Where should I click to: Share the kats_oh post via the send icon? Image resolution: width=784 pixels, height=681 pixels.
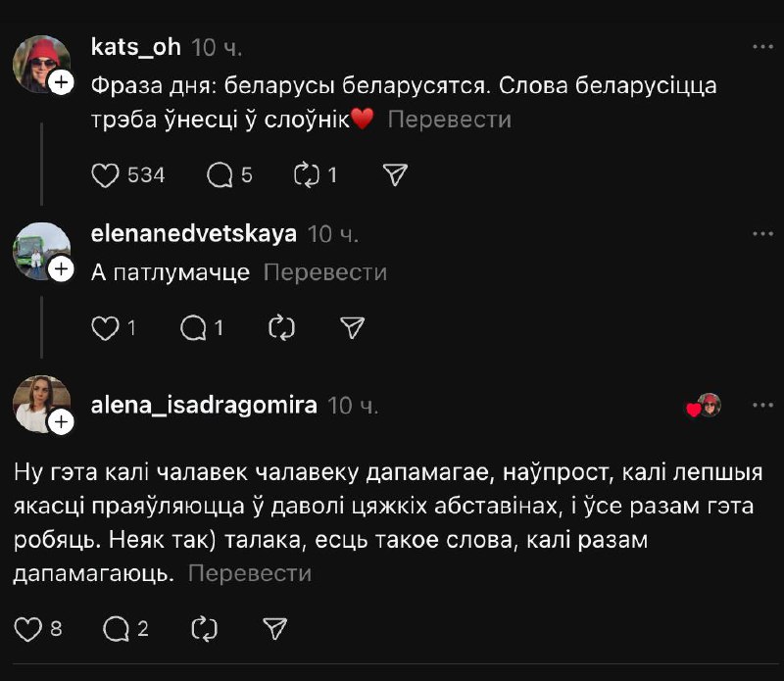[394, 175]
